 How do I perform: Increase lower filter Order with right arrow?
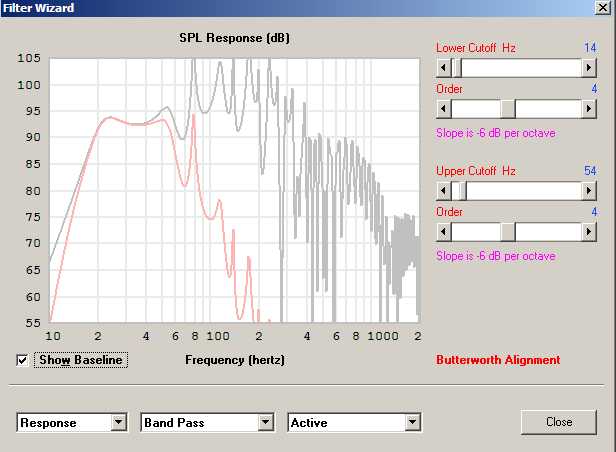pos(589,109)
